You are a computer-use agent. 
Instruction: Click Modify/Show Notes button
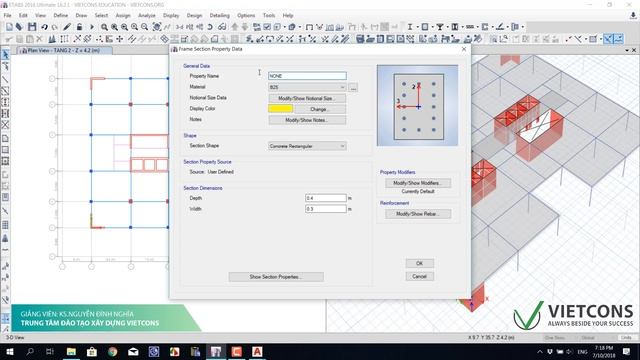point(307,120)
